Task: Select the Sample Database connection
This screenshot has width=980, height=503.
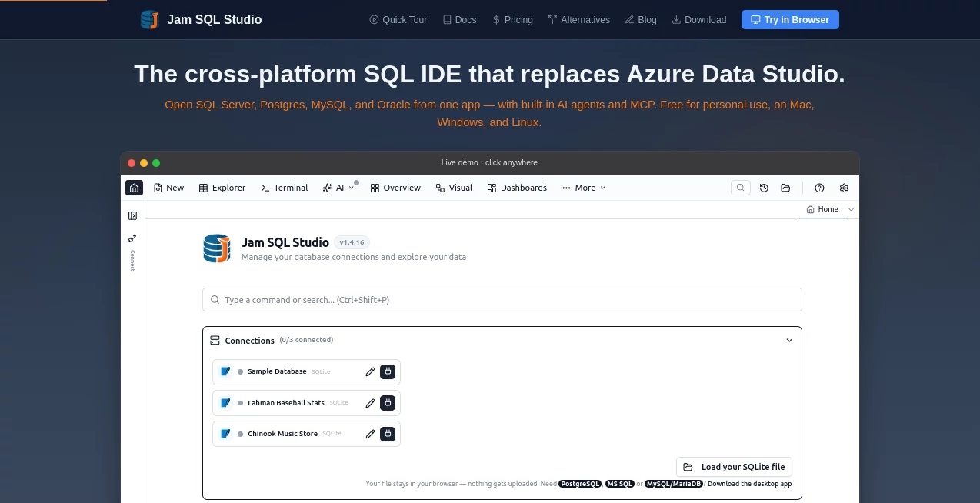Action: pyautogui.click(x=306, y=371)
